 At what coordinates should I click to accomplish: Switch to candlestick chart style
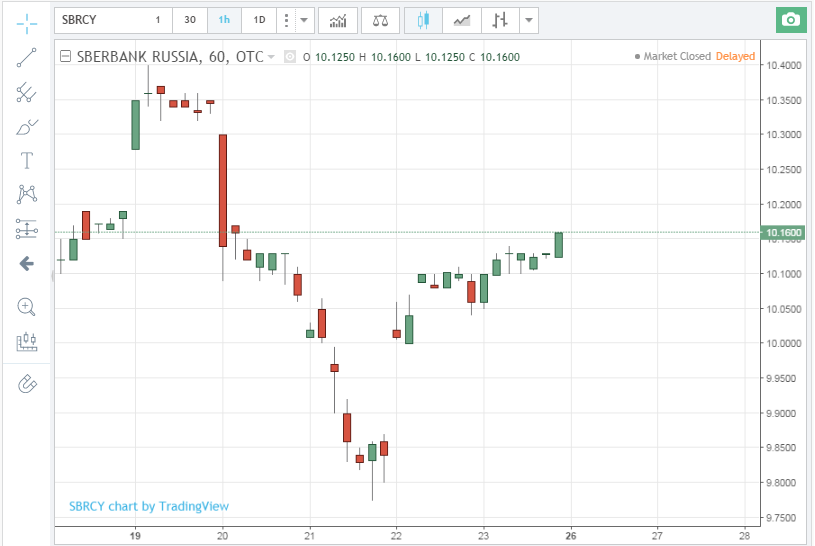(424, 21)
